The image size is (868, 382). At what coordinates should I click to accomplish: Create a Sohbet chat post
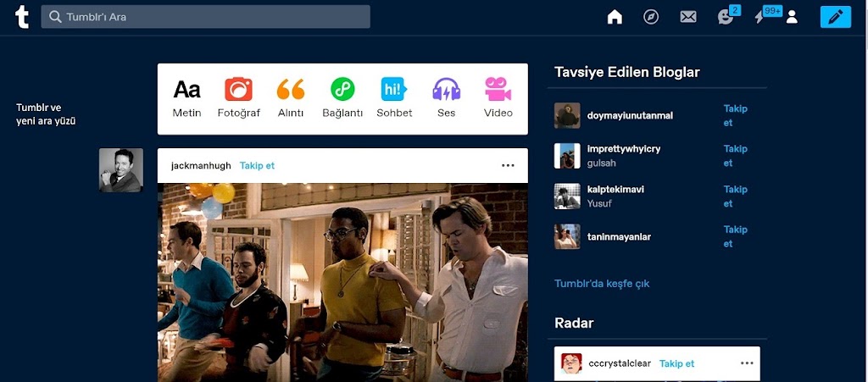(x=394, y=98)
